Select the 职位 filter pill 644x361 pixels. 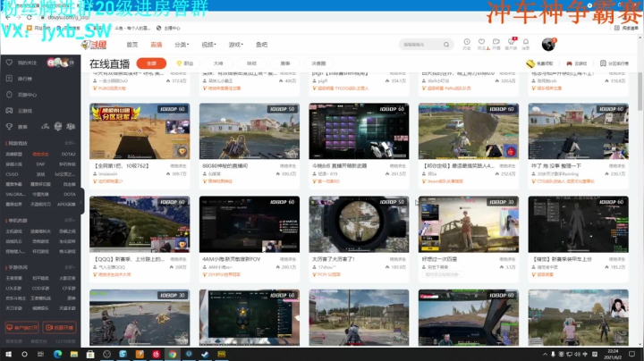pyautogui.click(x=185, y=63)
